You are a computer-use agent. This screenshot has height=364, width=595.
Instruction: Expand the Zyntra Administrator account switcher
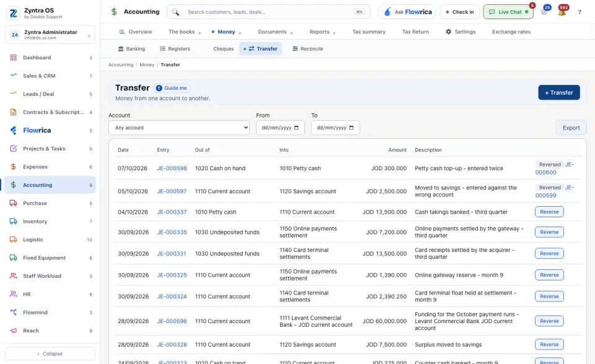50,35
